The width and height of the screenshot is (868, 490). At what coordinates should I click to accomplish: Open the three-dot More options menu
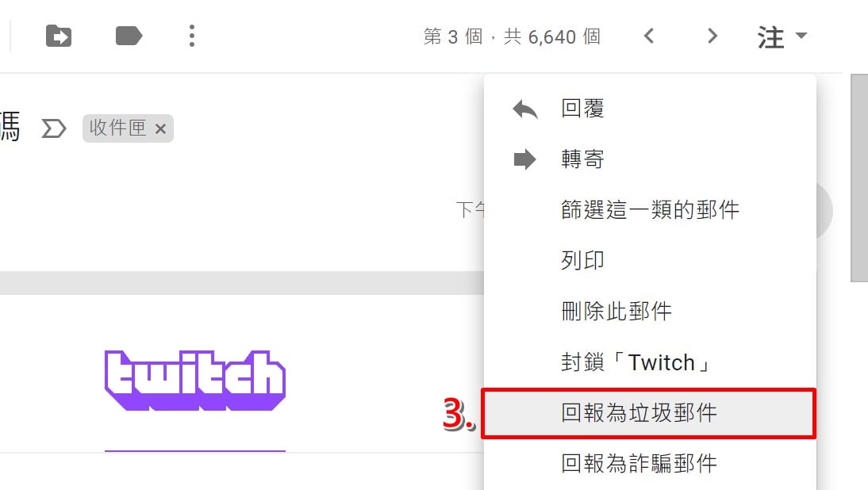coord(191,36)
